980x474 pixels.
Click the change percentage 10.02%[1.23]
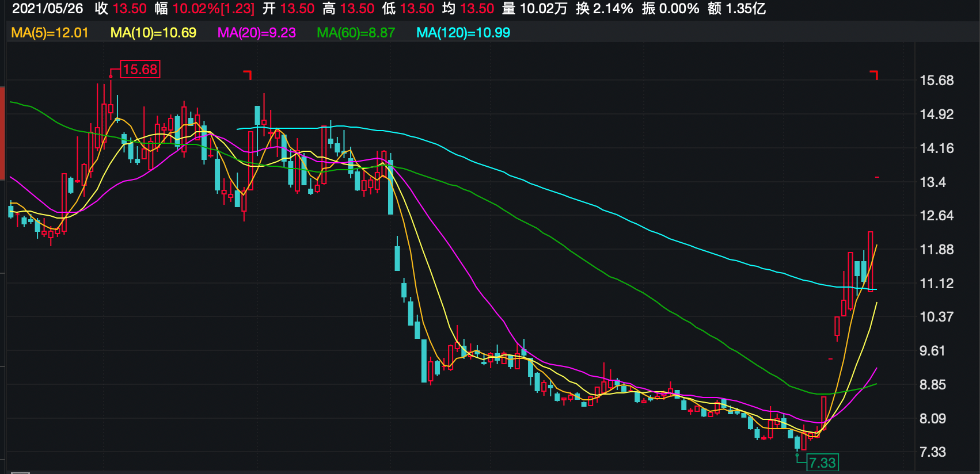point(205,9)
